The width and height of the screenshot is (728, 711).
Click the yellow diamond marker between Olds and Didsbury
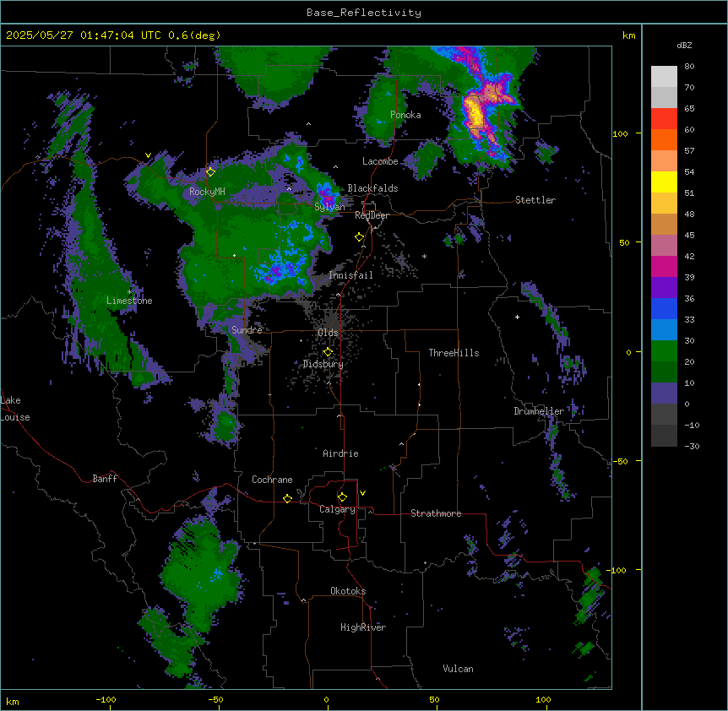click(328, 352)
